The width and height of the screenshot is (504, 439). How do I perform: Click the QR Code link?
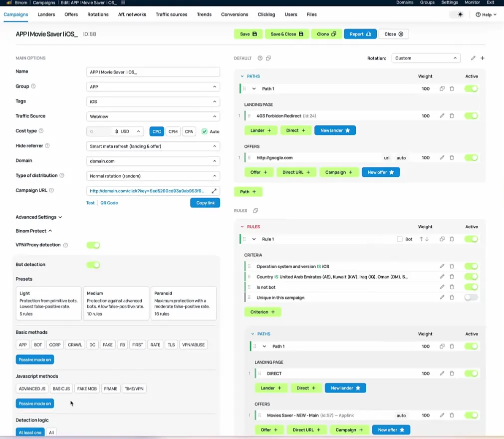coord(109,203)
